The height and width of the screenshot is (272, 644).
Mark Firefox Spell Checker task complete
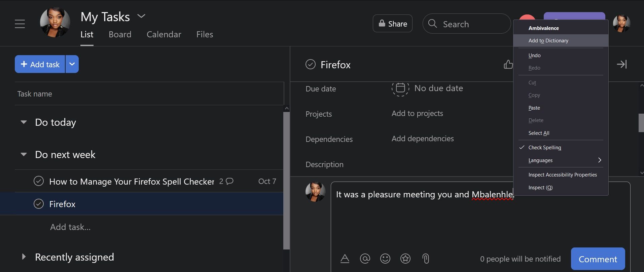coord(39,181)
